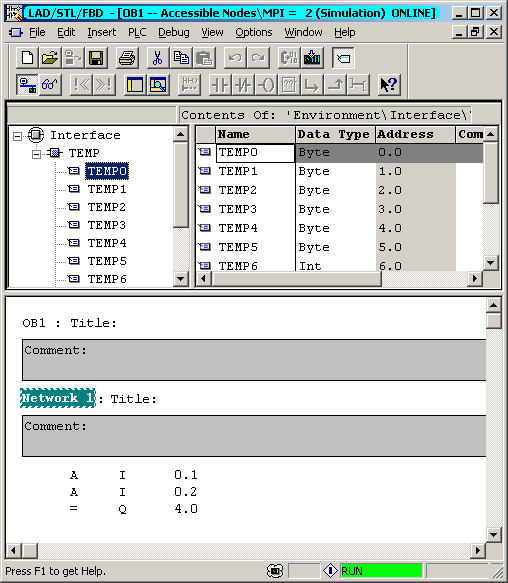
Task: Click the Open Branch icon
Action: [312, 85]
